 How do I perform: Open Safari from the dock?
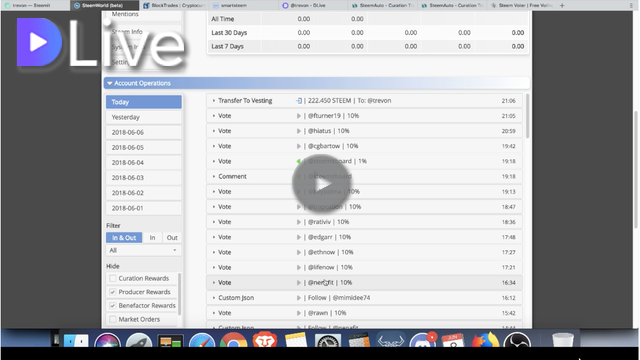coord(202,340)
